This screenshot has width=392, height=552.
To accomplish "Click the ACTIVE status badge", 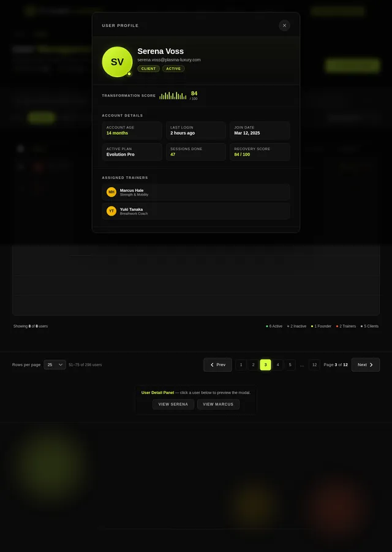I will [173, 69].
